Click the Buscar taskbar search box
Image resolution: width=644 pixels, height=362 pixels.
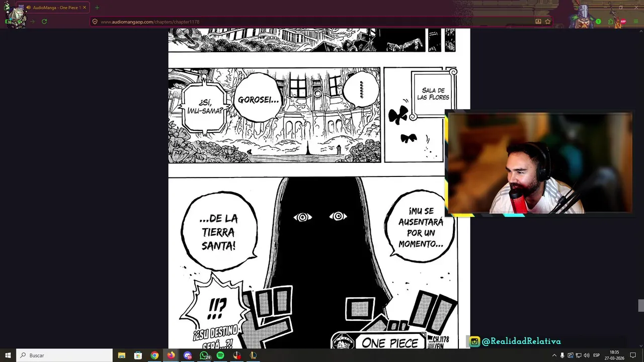point(64,355)
